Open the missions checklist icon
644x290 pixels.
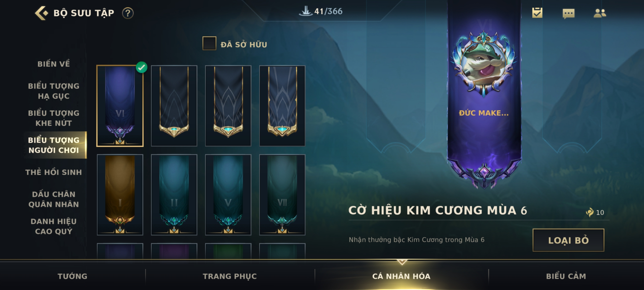[537, 13]
